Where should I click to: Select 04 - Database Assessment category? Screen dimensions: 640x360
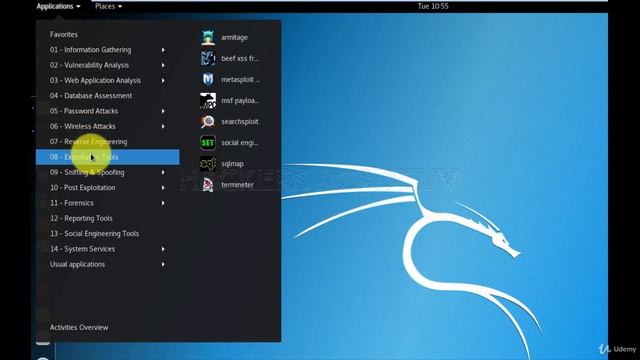point(108,96)
